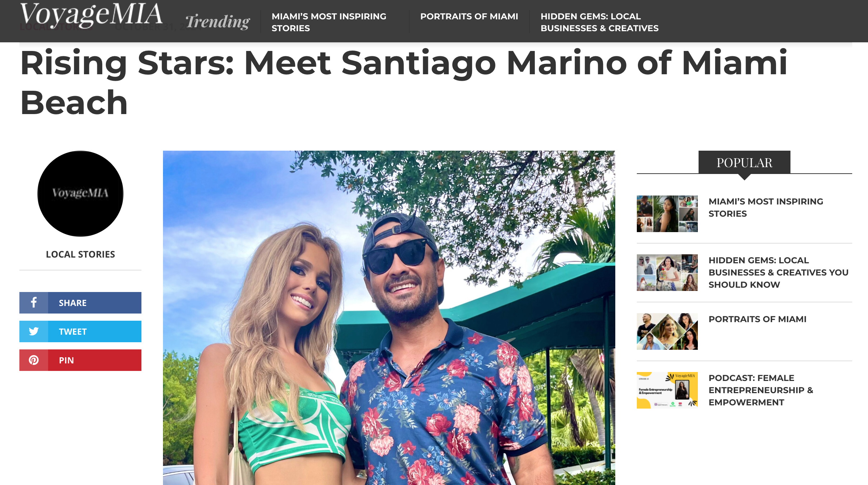The width and height of the screenshot is (868, 485).
Task: Click the Twitter bird icon
Action: [x=34, y=331]
